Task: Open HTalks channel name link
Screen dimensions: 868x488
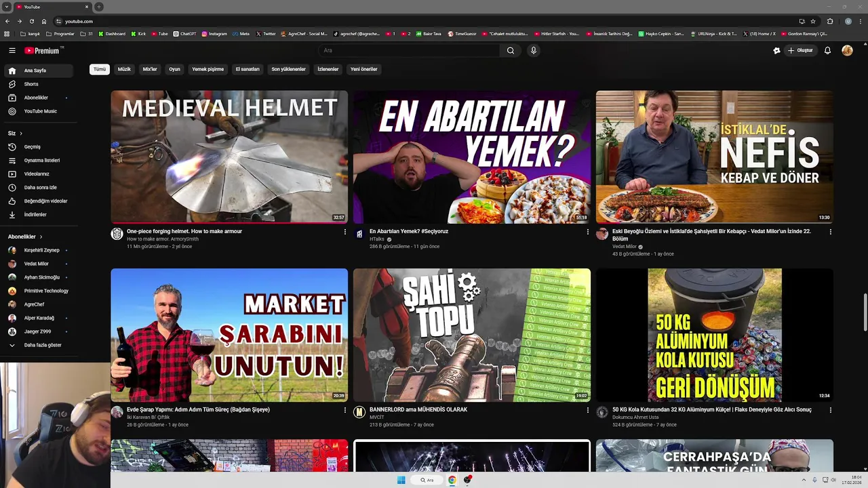Action: [x=377, y=239]
